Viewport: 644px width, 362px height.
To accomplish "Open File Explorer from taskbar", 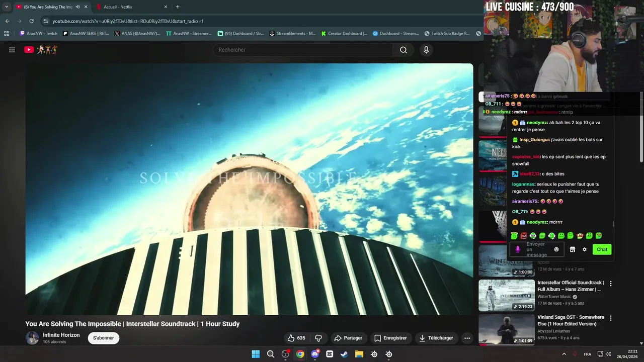I will coord(359,354).
